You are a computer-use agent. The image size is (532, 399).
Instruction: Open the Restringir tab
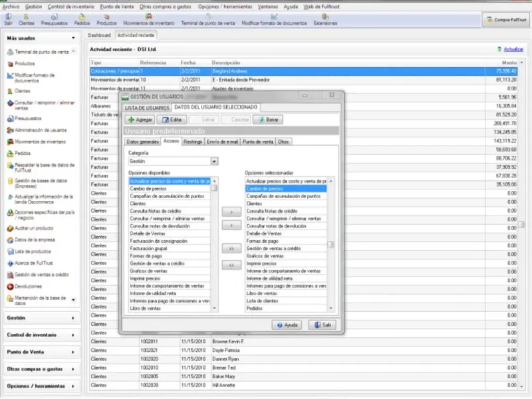point(193,142)
